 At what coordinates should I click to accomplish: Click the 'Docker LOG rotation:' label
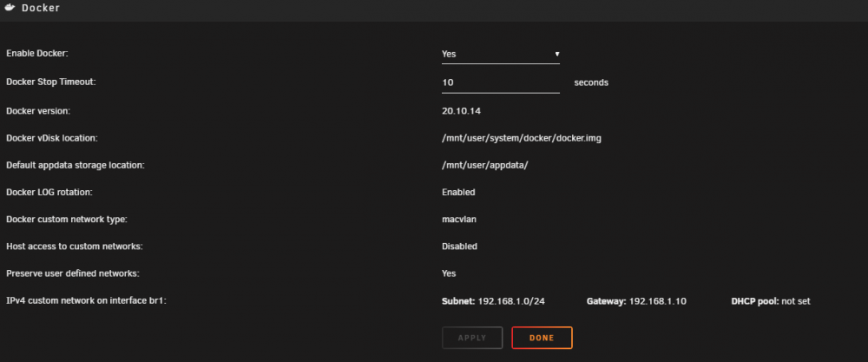(x=49, y=192)
